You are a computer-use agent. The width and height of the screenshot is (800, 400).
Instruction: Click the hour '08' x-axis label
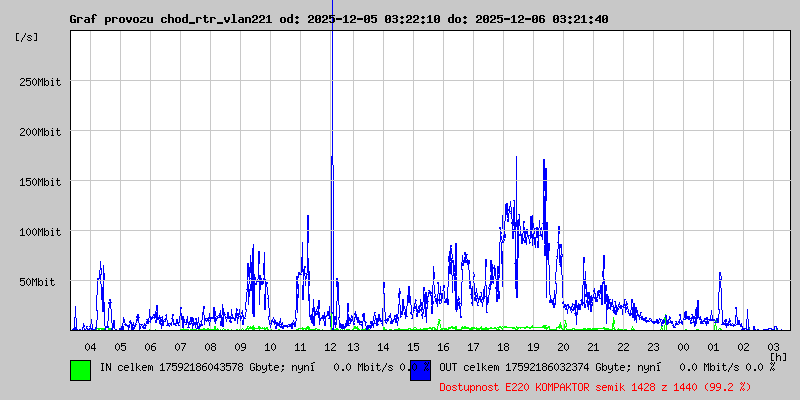pyautogui.click(x=211, y=347)
